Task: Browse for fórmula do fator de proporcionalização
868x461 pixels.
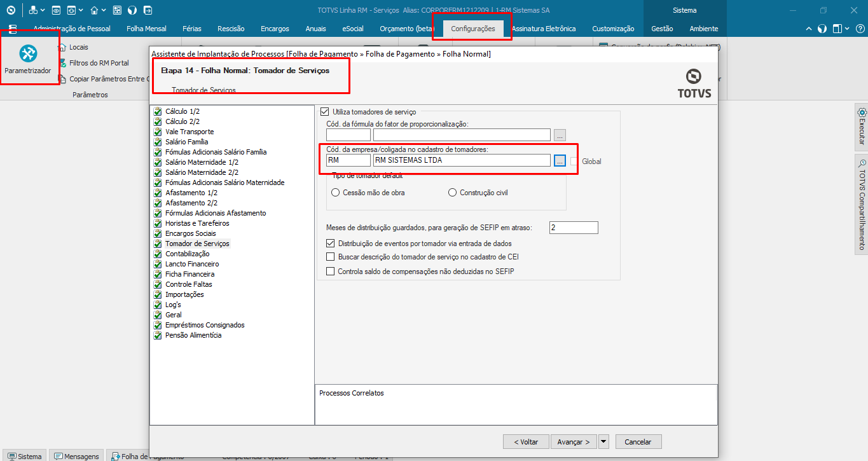Action: [x=560, y=134]
